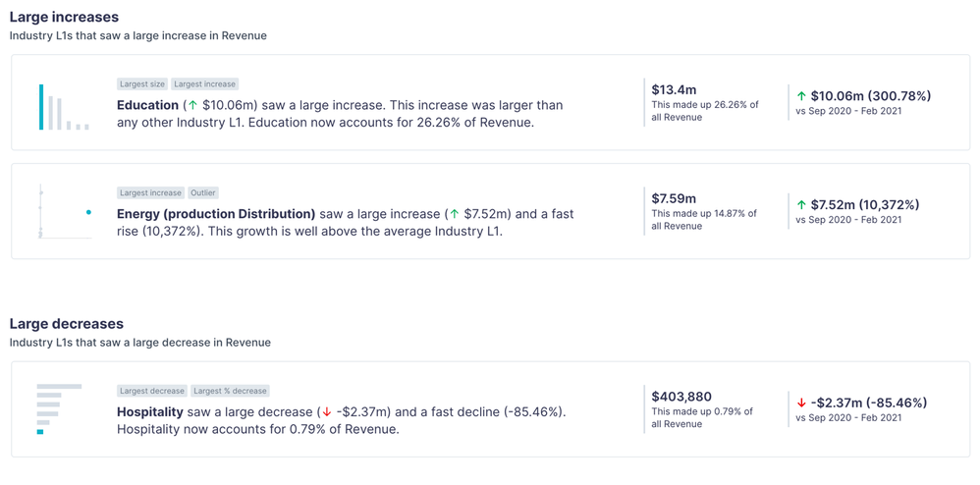Screen dimensions: 980x485
Task: Click the Large decreases section heading
Action: pyautogui.click(x=67, y=324)
